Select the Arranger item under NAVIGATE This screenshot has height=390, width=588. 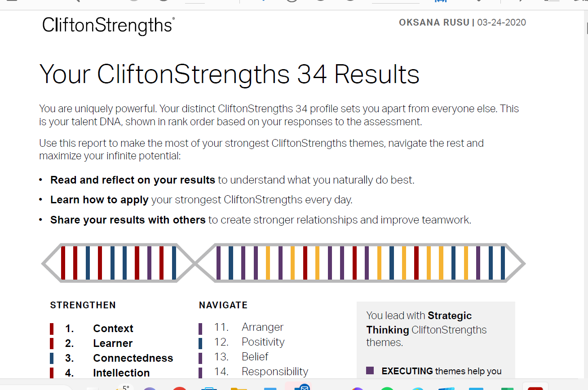pos(262,327)
